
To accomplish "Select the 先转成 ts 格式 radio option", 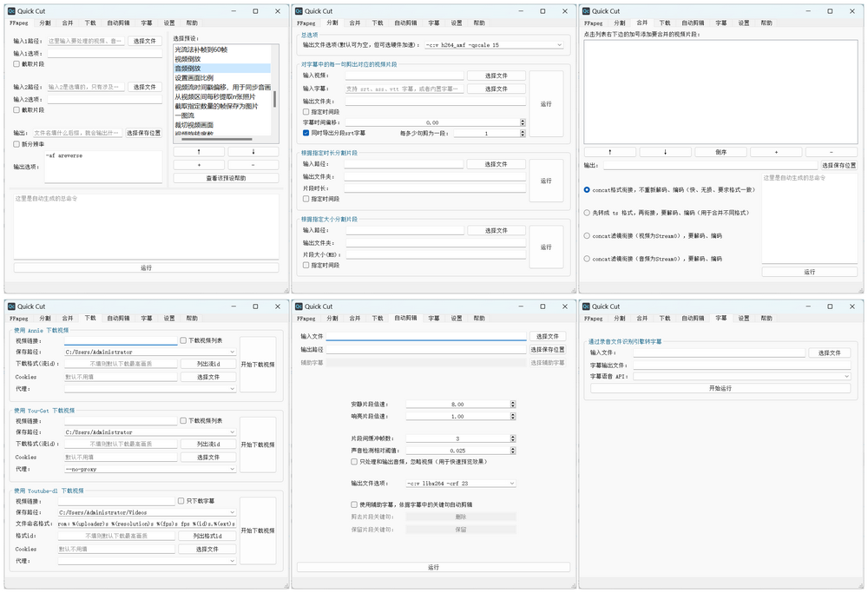I will [588, 213].
